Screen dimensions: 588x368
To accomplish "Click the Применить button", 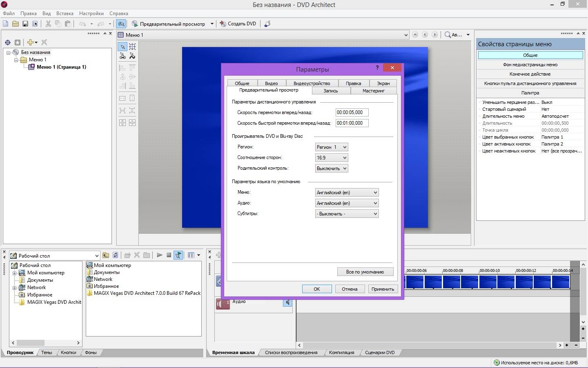I will click(x=383, y=289).
